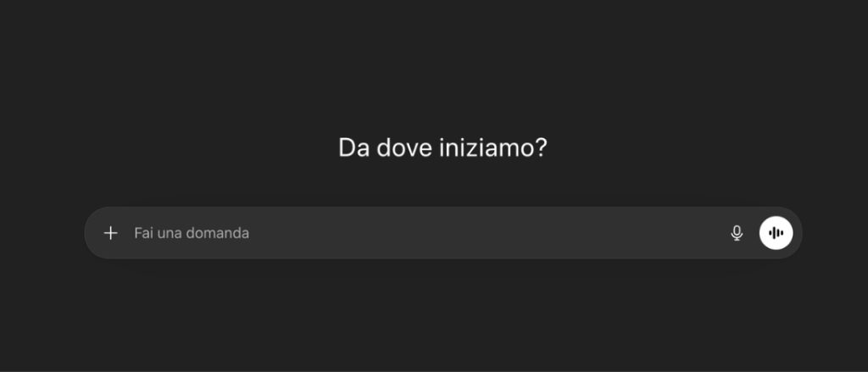Viewport: 868px width, 372px height.
Task: Hit the add button left of the placeholder
Action: point(110,233)
